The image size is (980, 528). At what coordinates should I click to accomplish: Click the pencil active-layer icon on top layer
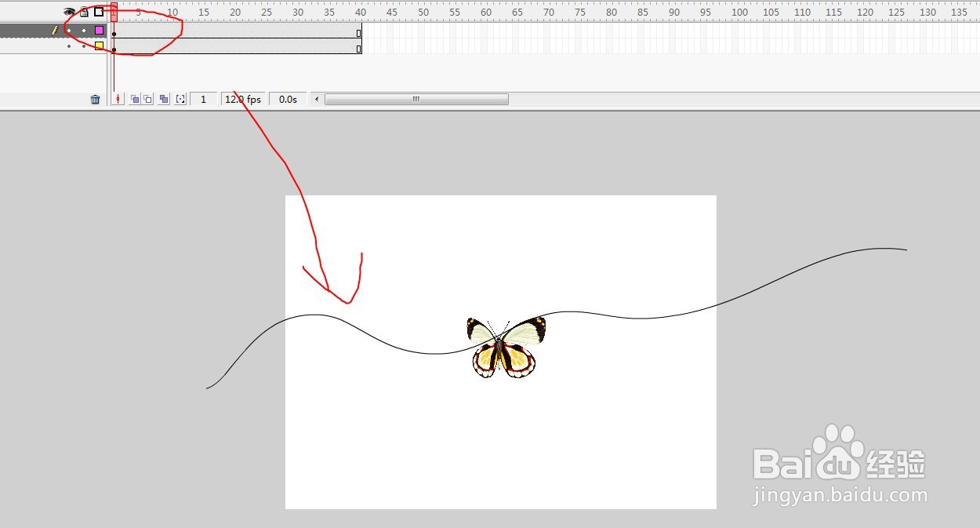pyautogui.click(x=55, y=31)
